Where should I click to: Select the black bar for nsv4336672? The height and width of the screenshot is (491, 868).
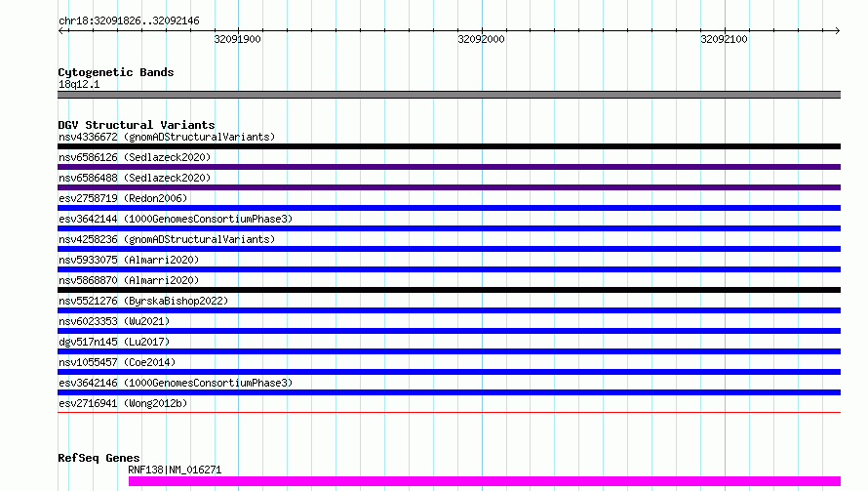(x=449, y=146)
